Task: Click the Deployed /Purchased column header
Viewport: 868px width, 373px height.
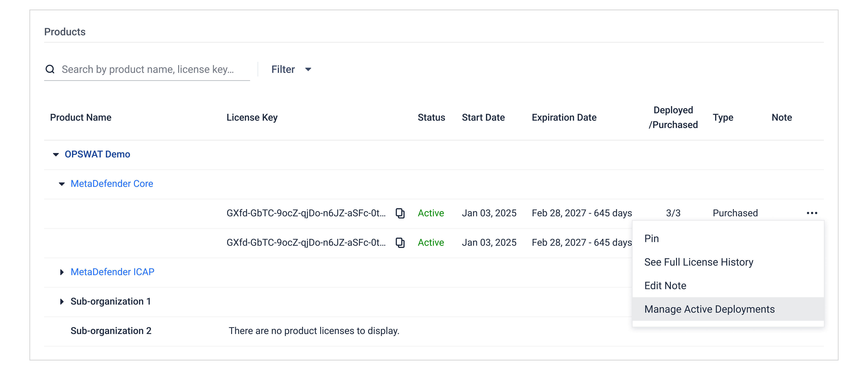Action: click(673, 117)
